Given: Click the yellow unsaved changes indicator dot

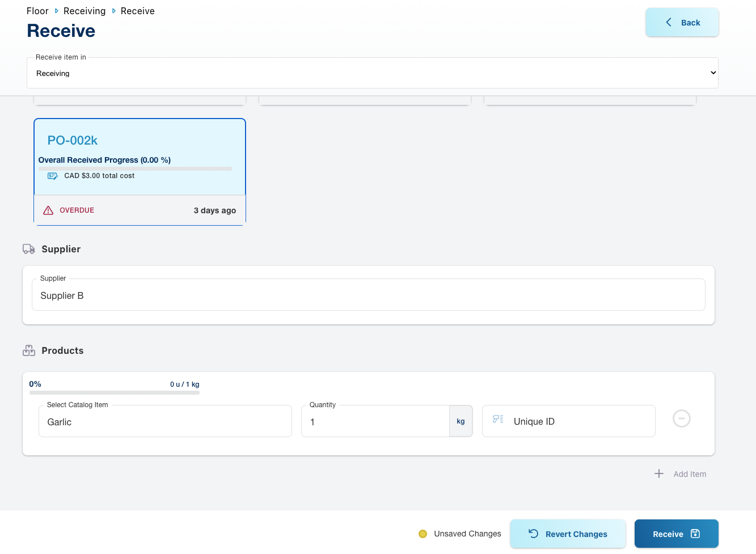Looking at the screenshot, I should coord(423,534).
